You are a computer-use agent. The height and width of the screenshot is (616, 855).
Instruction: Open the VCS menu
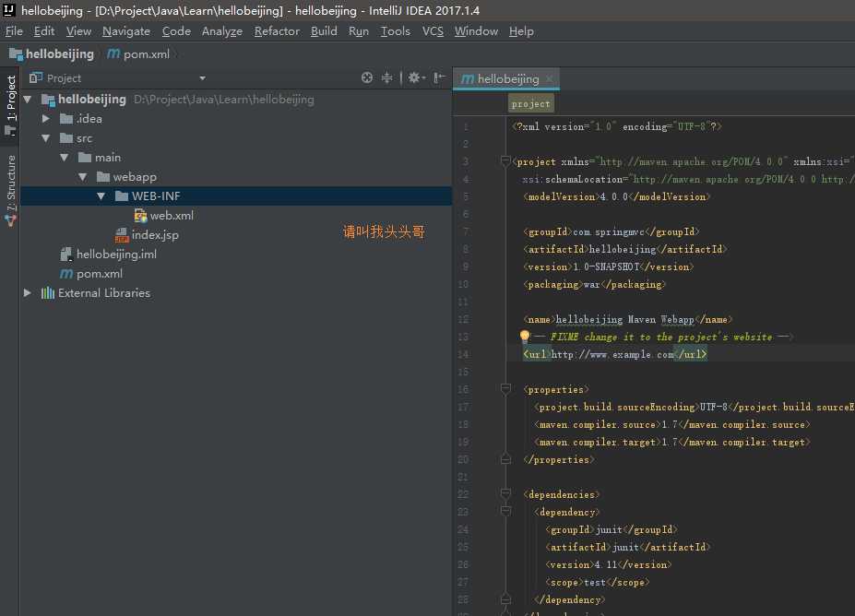433,31
